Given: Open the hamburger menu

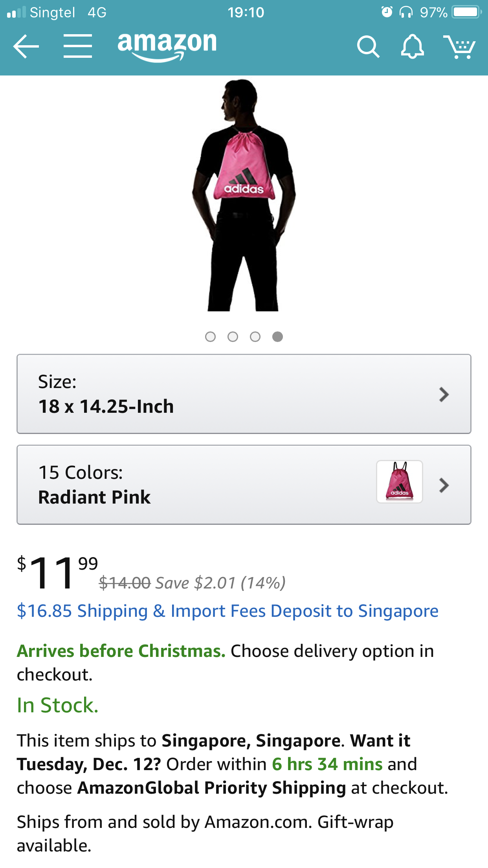Looking at the screenshot, I should [x=78, y=46].
